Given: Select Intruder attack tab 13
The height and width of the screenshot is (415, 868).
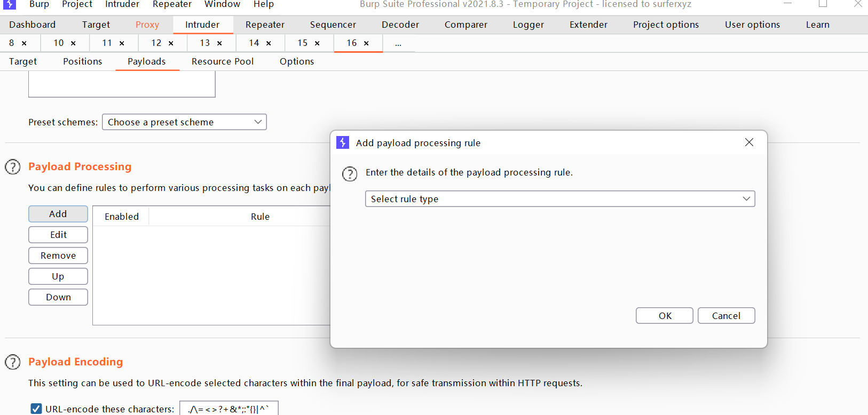Looking at the screenshot, I should 205,43.
